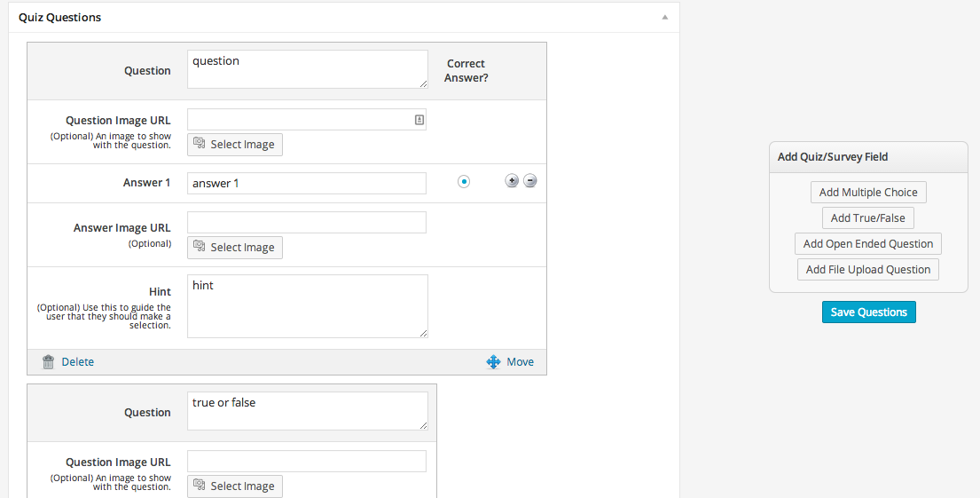
Task: Add a Multiple Choice question
Action: 867,193
